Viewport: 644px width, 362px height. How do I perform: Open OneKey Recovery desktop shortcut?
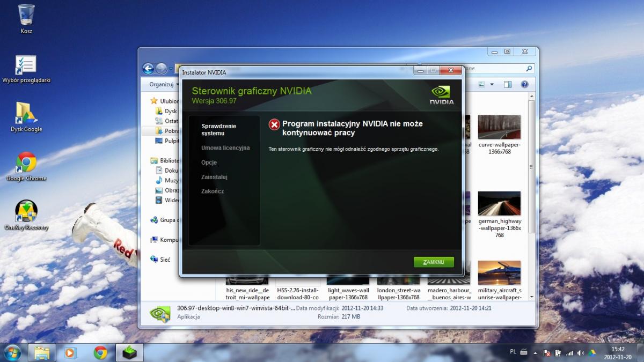(x=26, y=215)
